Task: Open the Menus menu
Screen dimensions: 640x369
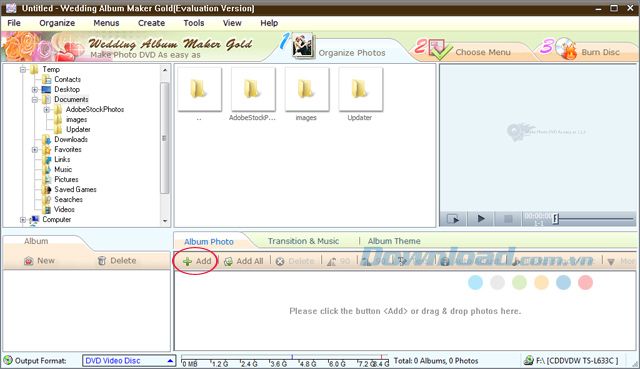Action: coord(106,23)
